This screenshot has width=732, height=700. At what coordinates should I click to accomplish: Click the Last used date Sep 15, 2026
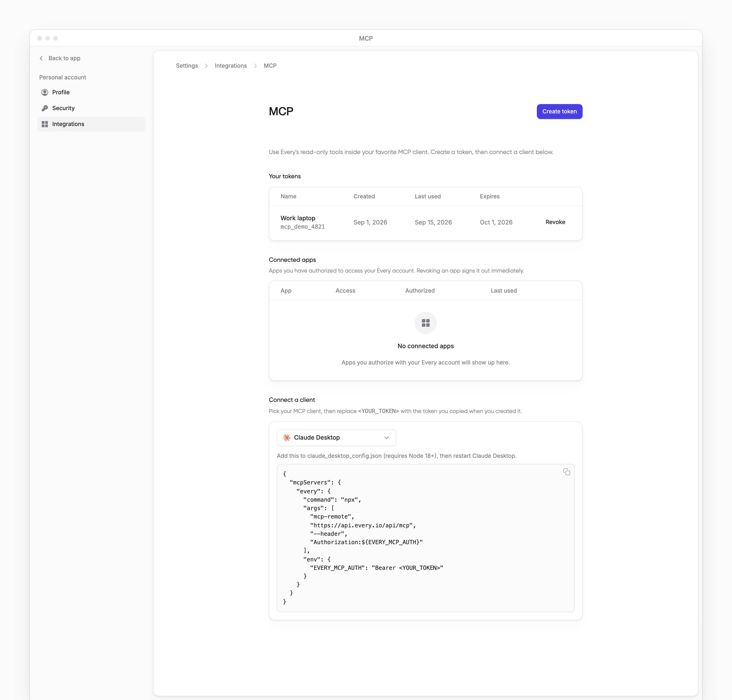(x=433, y=222)
